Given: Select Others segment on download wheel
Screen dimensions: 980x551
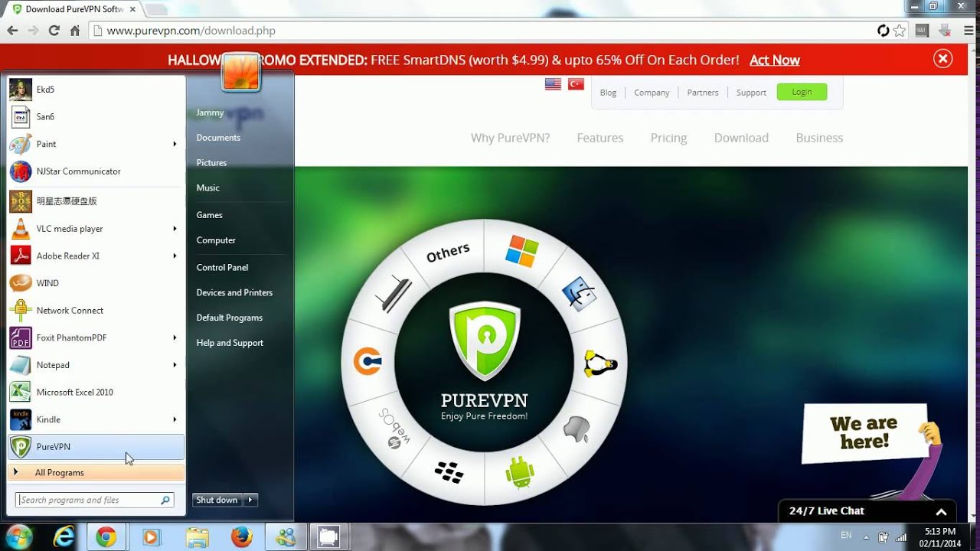Looking at the screenshot, I should tap(448, 253).
